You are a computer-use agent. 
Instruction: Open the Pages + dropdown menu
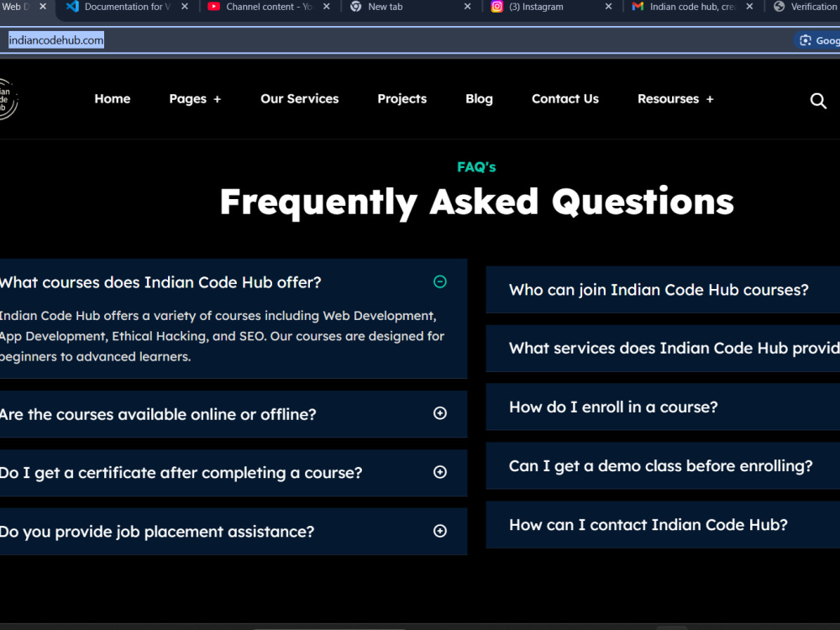(195, 99)
